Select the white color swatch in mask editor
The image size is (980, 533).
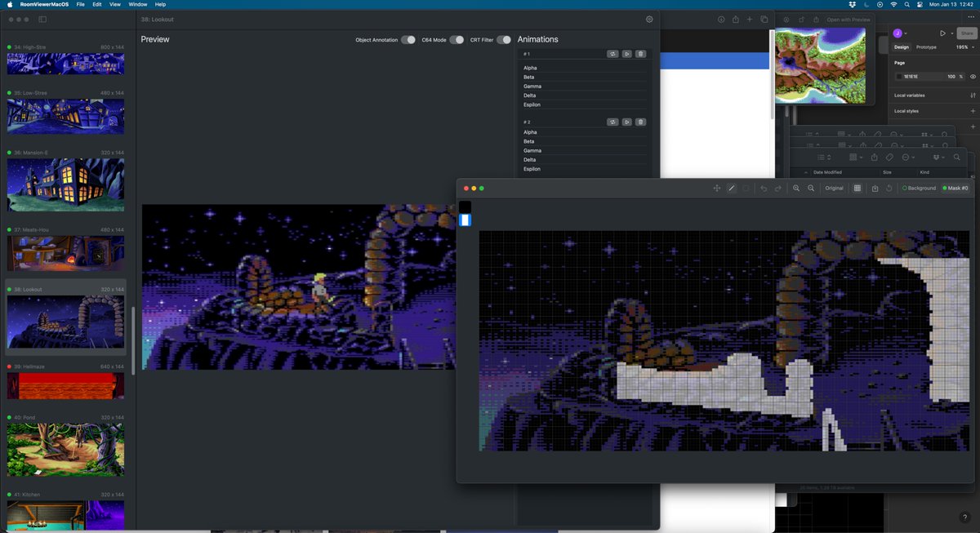point(465,220)
